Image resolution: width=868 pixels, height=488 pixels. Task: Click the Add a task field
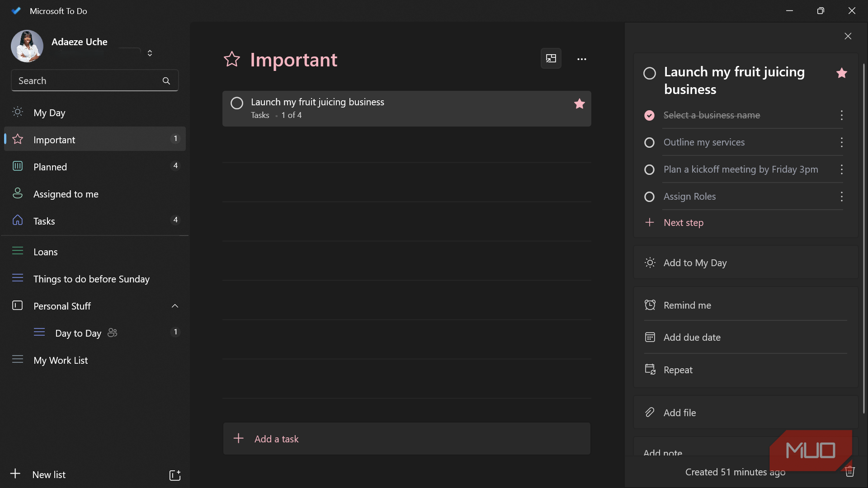[x=406, y=439]
